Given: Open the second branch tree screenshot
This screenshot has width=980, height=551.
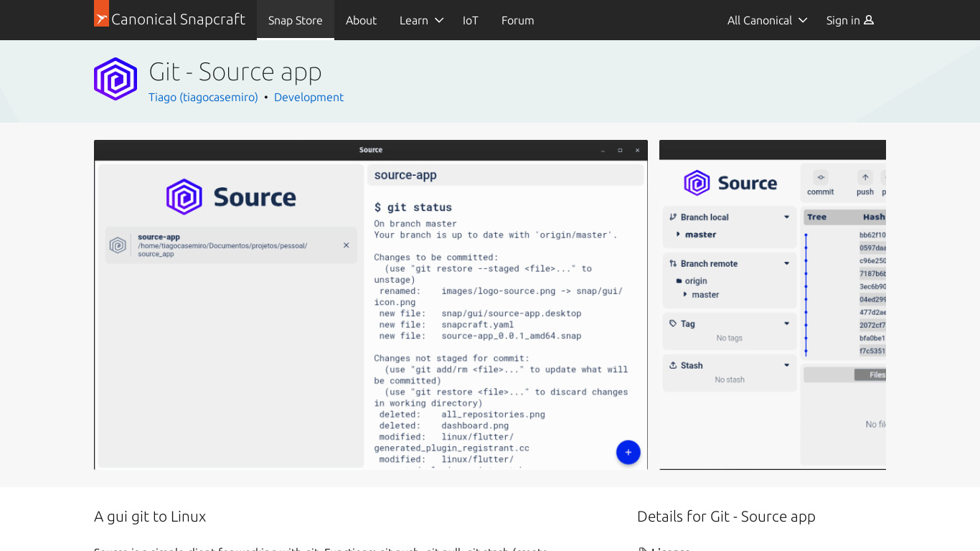Looking at the screenshot, I should [x=773, y=305].
